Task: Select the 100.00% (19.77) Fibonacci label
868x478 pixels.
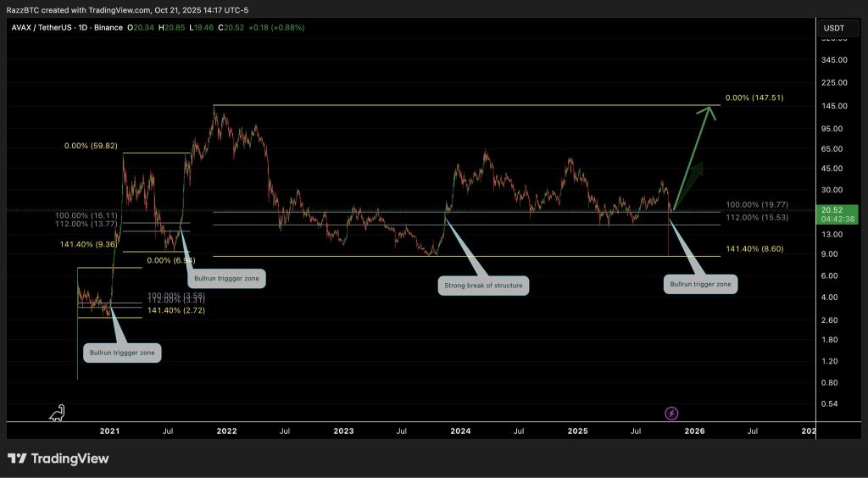Action: click(x=757, y=205)
